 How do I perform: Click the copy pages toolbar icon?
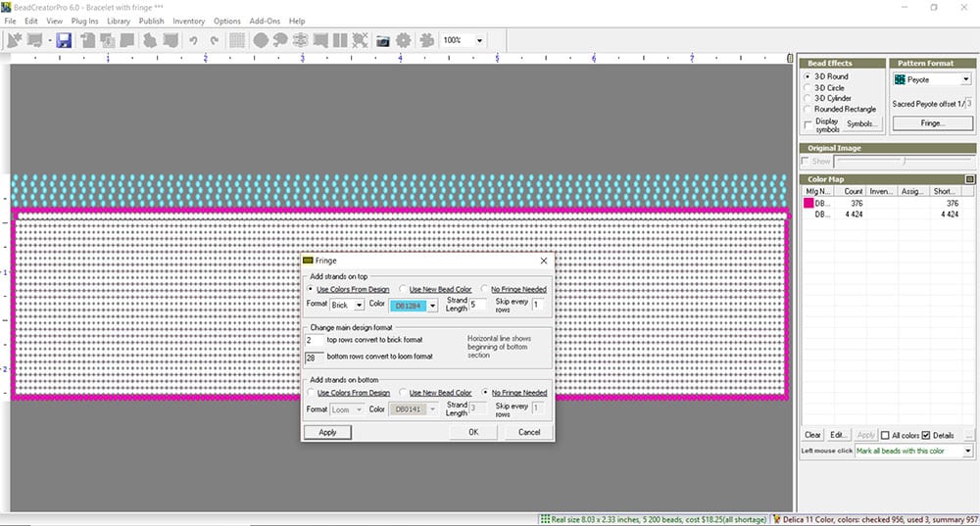click(108, 40)
